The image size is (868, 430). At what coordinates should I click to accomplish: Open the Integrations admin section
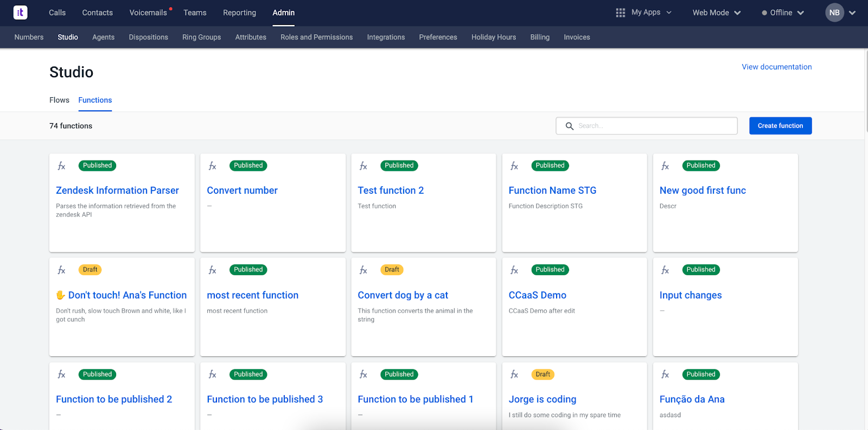coord(386,37)
